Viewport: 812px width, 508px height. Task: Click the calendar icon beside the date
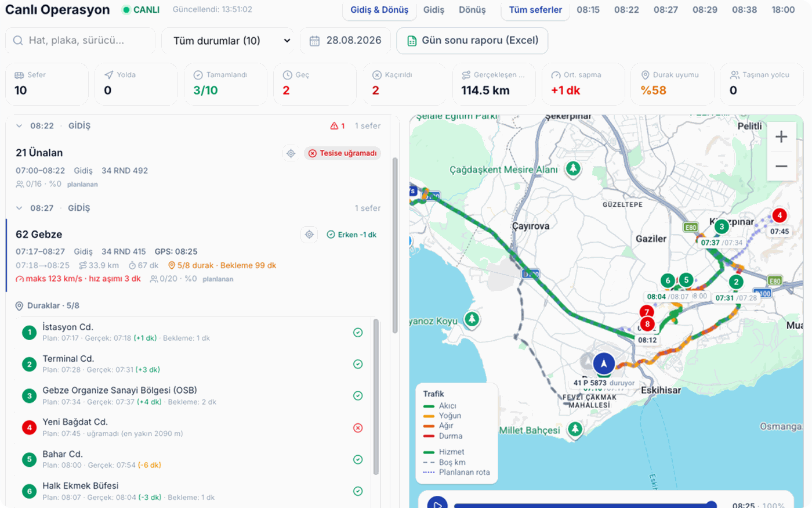tap(314, 41)
